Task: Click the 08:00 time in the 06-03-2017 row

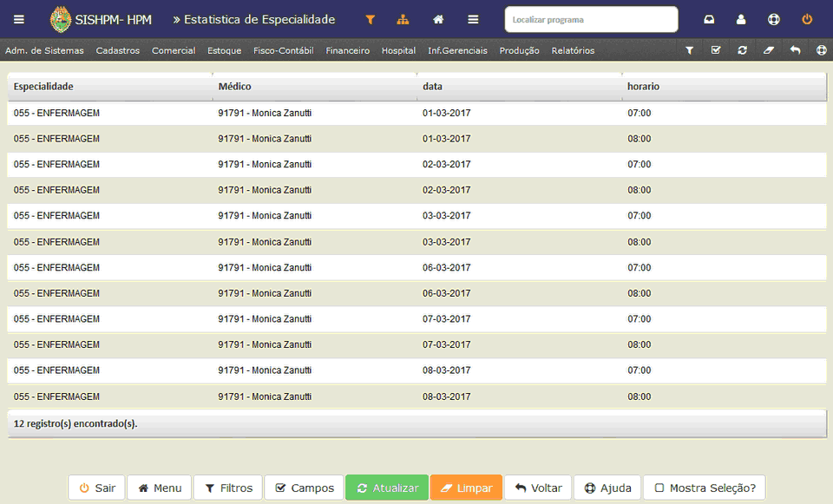Action: 640,293
